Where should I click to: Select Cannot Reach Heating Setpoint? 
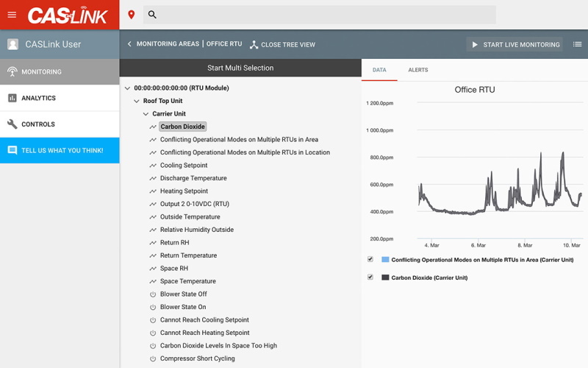click(205, 333)
